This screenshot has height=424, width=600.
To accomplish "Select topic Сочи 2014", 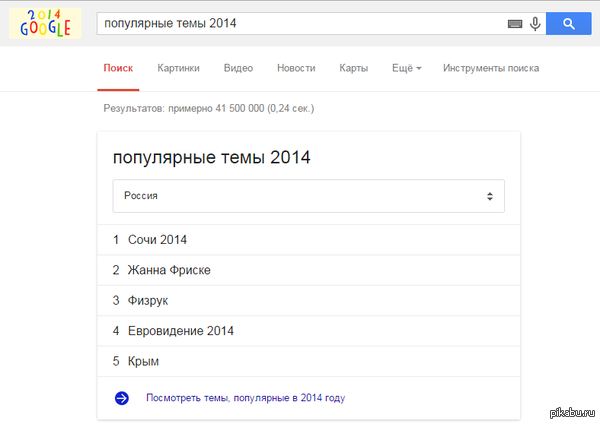I will point(308,240).
